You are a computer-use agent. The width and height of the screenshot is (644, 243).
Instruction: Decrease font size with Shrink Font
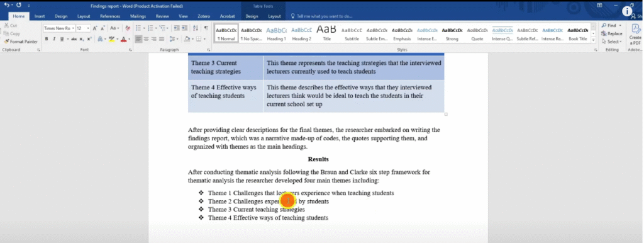click(x=103, y=28)
